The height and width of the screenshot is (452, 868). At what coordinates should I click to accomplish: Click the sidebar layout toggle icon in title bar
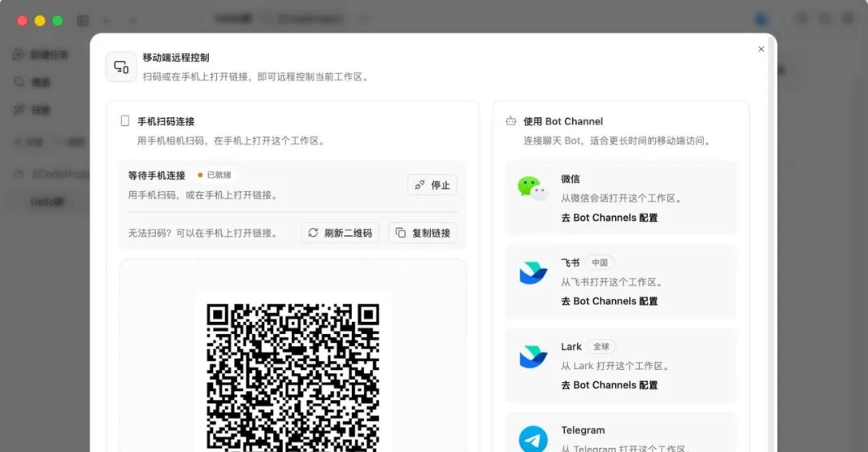coord(83,20)
